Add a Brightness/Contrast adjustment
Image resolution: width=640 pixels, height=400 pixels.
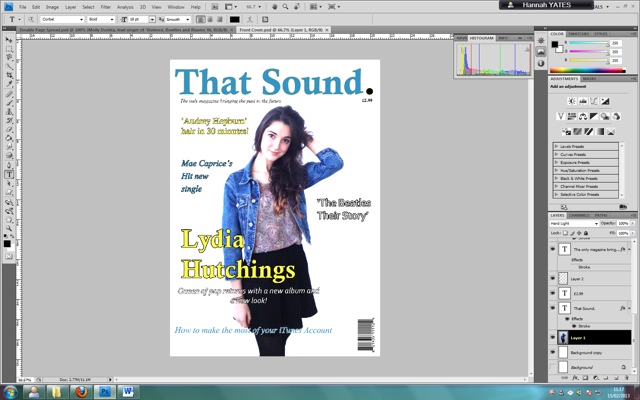[x=572, y=101]
